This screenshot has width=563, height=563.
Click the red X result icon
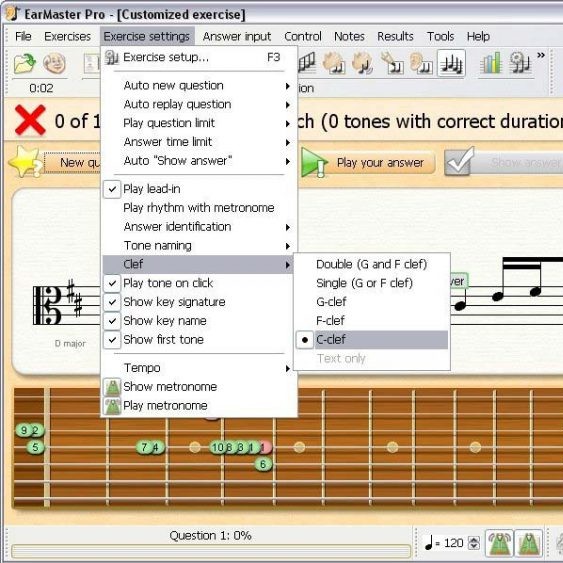(x=30, y=120)
